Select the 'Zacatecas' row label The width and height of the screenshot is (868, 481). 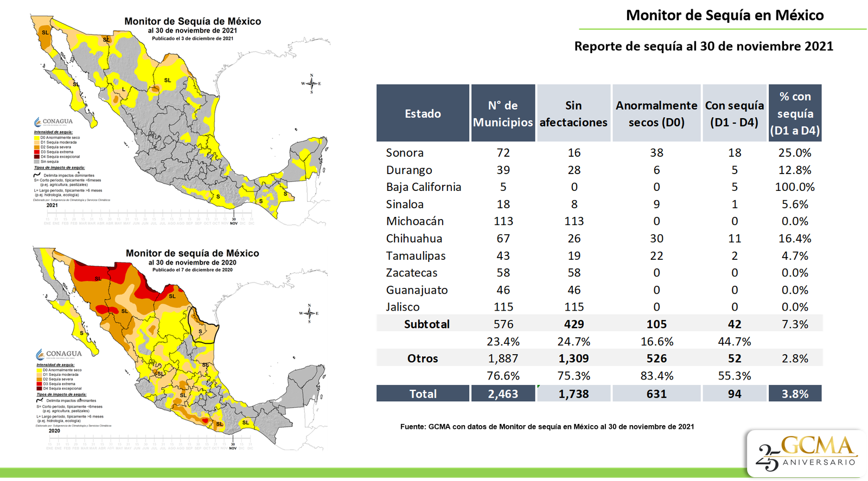click(412, 273)
